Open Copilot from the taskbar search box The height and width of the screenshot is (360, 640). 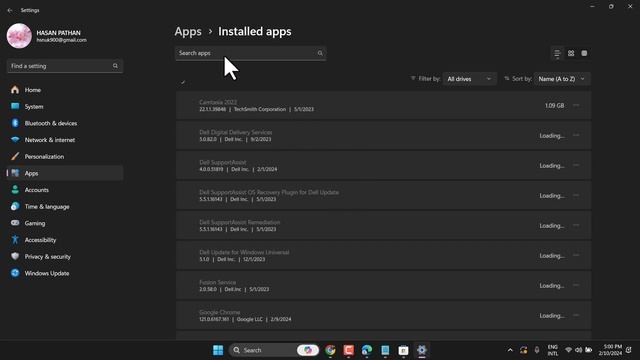[x=308, y=350]
